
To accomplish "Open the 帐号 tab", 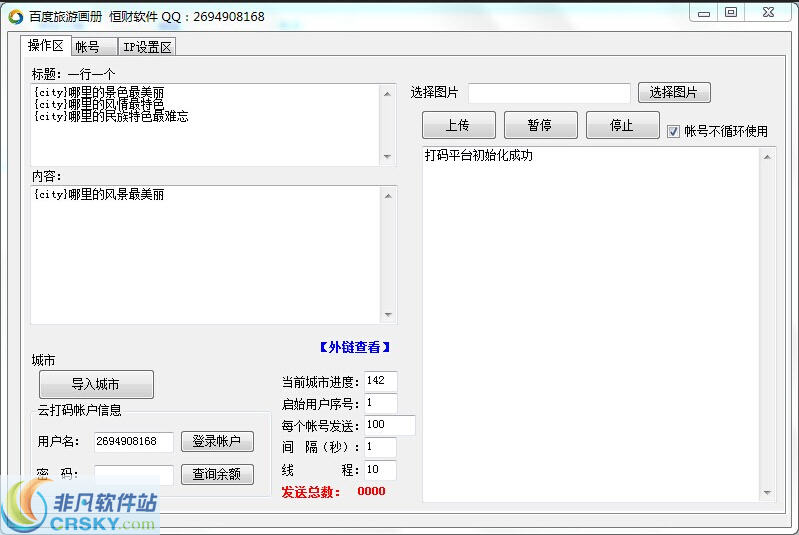I will point(94,47).
